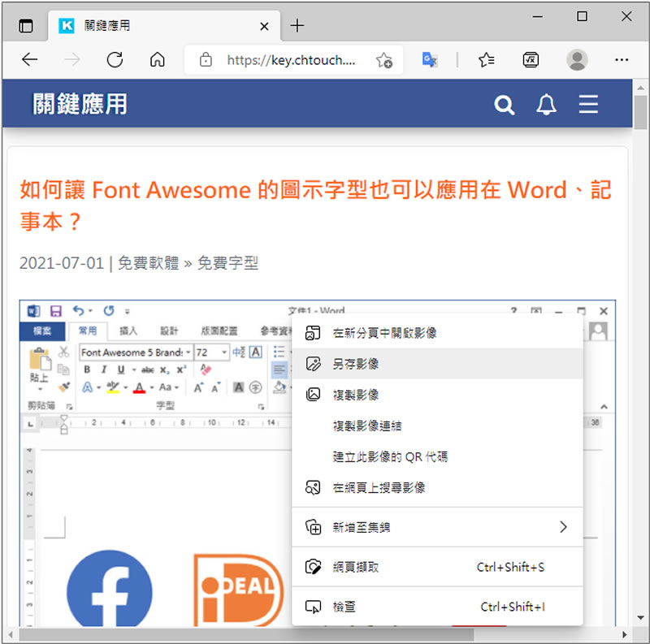The image size is (650, 644).
Task: Select 網頁擷取 from context menu
Action: click(437, 567)
